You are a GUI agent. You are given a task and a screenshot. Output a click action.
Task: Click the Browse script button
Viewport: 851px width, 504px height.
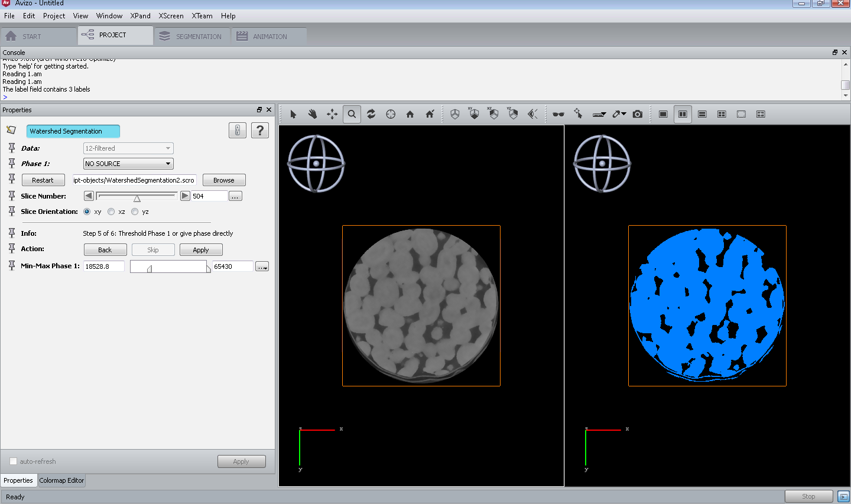point(224,180)
